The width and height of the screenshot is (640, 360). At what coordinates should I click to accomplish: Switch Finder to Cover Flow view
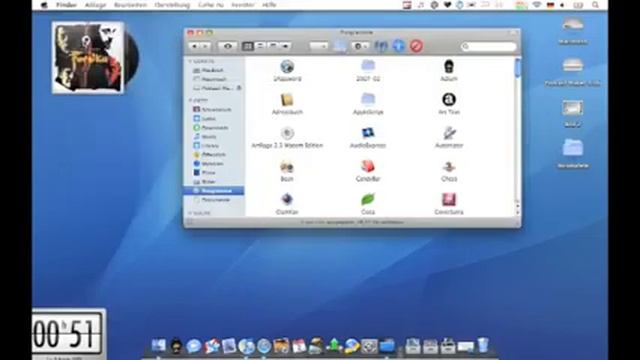tap(285, 46)
